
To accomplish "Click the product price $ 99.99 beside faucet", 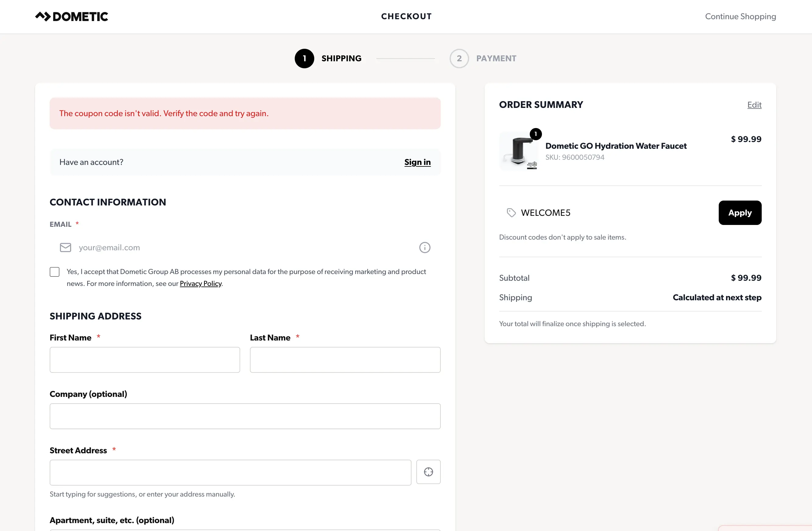I will [746, 139].
